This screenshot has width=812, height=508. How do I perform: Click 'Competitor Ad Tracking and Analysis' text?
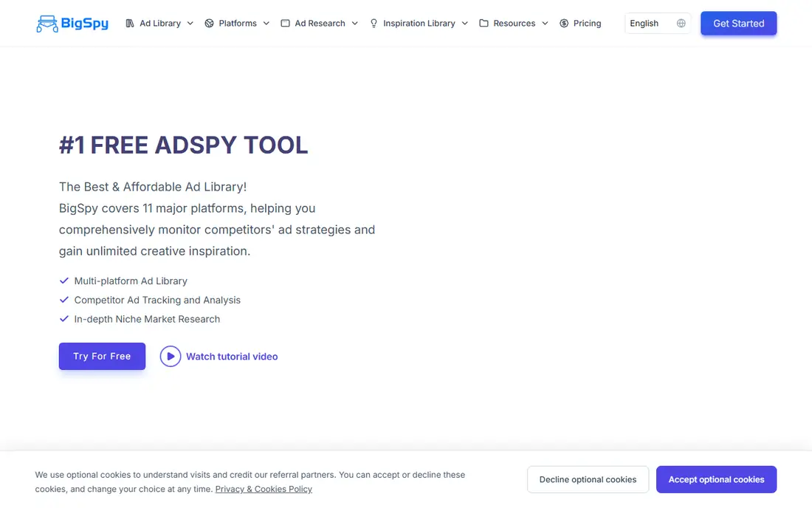pyautogui.click(x=157, y=300)
